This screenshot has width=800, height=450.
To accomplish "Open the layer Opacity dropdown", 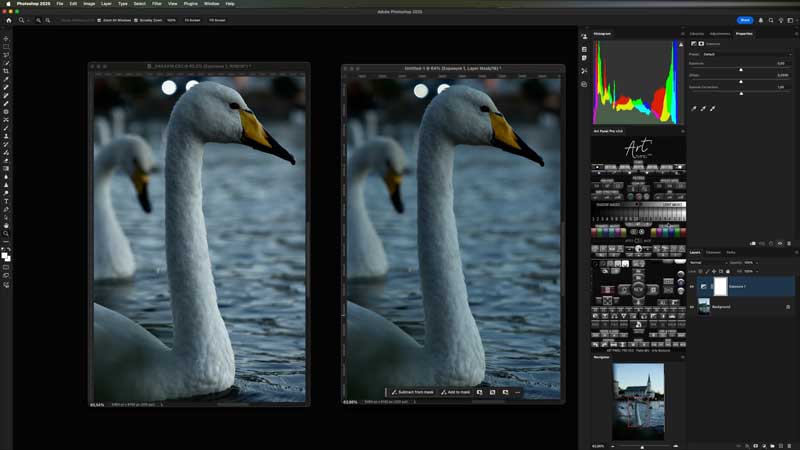I will [x=757, y=262].
